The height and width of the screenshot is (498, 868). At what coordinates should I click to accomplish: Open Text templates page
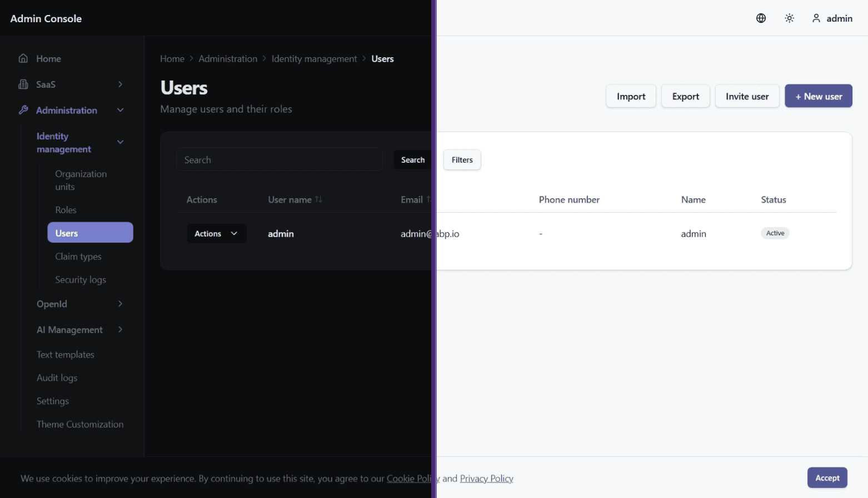(x=66, y=355)
